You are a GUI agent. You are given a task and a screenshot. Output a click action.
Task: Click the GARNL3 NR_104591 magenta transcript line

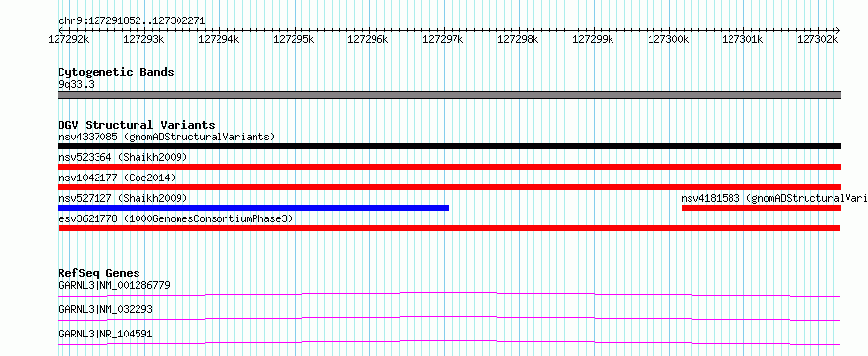449,342
